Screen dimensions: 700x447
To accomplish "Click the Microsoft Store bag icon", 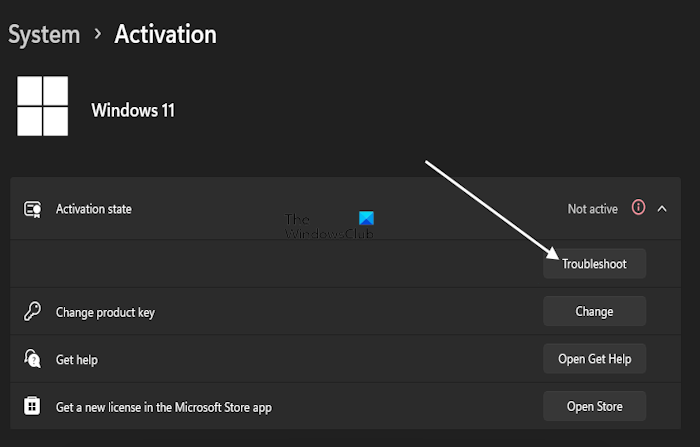I will (32, 406).
